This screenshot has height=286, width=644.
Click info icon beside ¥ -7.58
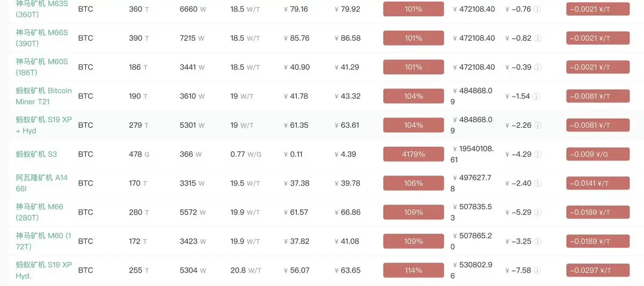(538, 270)
